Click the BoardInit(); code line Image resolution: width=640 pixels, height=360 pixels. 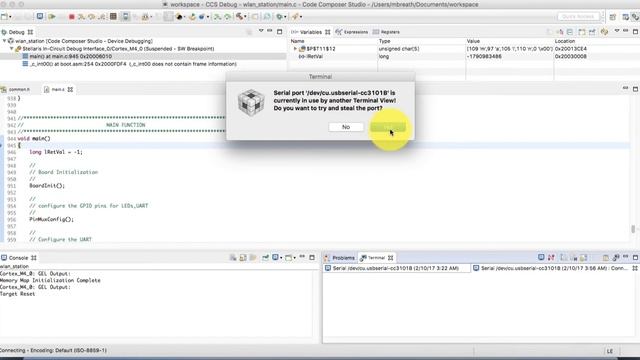point(47,186)
